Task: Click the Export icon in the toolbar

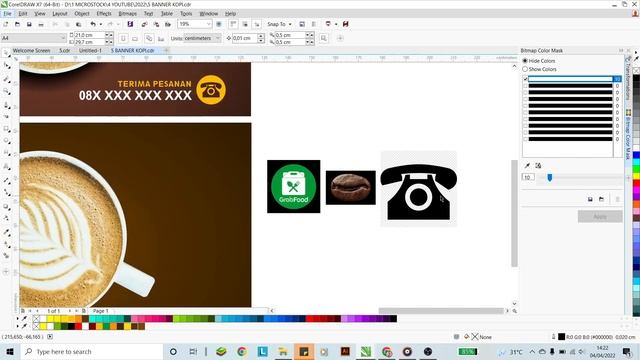Action: click(156, 24)
